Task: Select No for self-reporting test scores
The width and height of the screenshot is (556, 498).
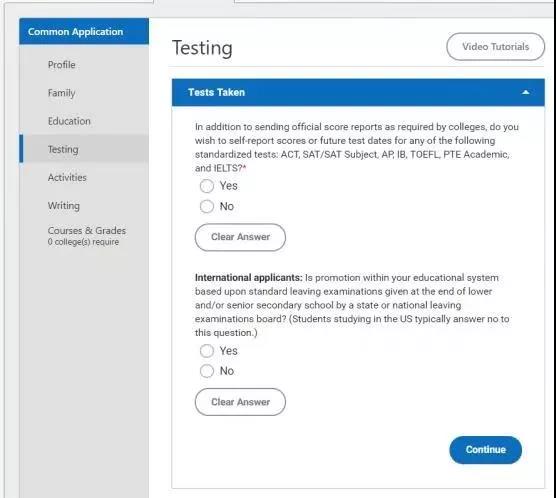Action: 207,206
